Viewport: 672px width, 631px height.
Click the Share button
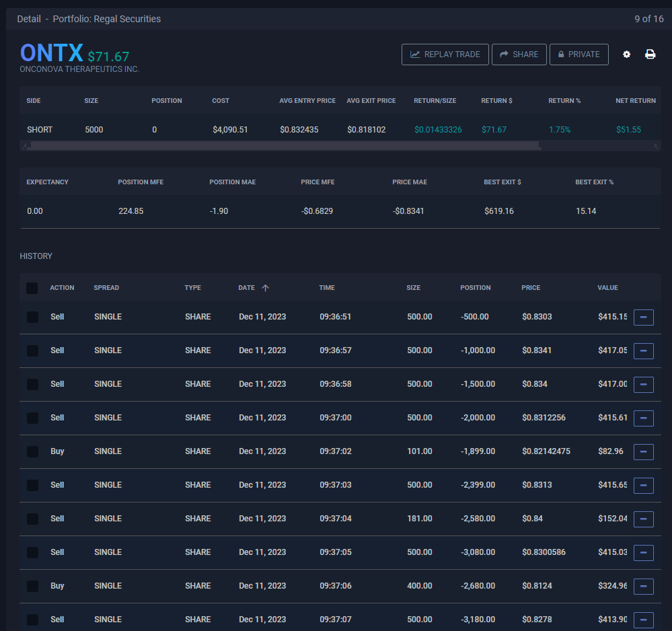click(x=519, y=54)
